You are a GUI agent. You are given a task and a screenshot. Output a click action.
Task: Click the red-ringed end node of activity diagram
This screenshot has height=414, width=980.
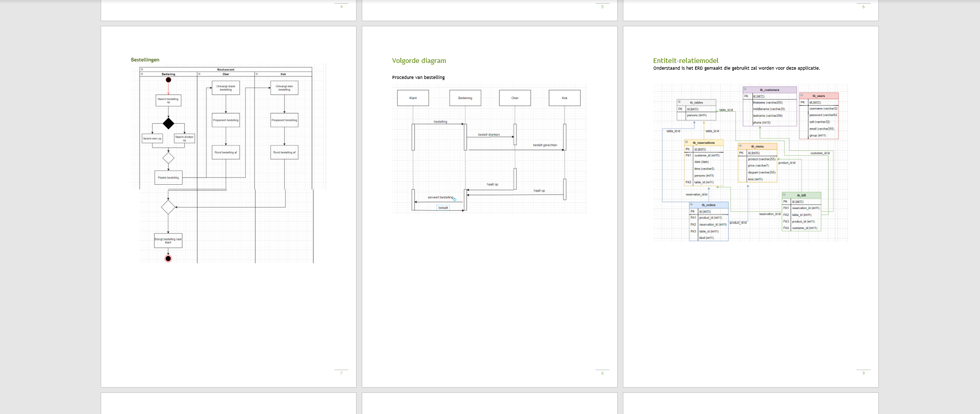click(168, 259)
